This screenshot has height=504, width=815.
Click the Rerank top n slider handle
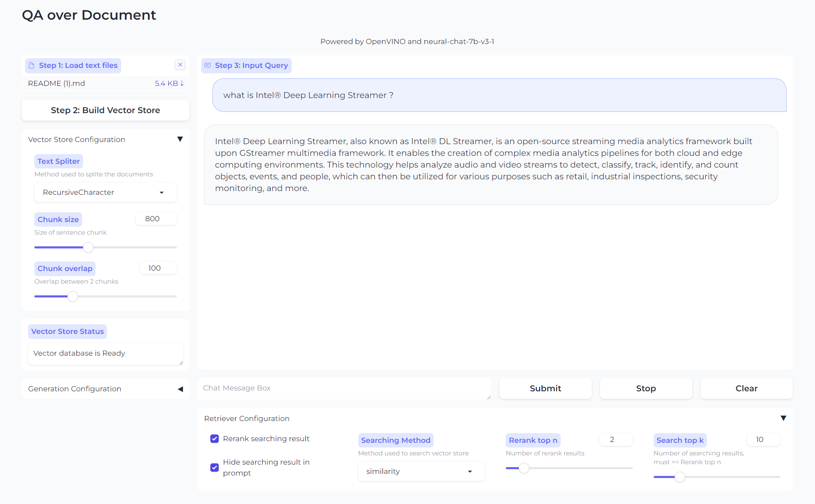pyautogui.click(x=524, y=468)
